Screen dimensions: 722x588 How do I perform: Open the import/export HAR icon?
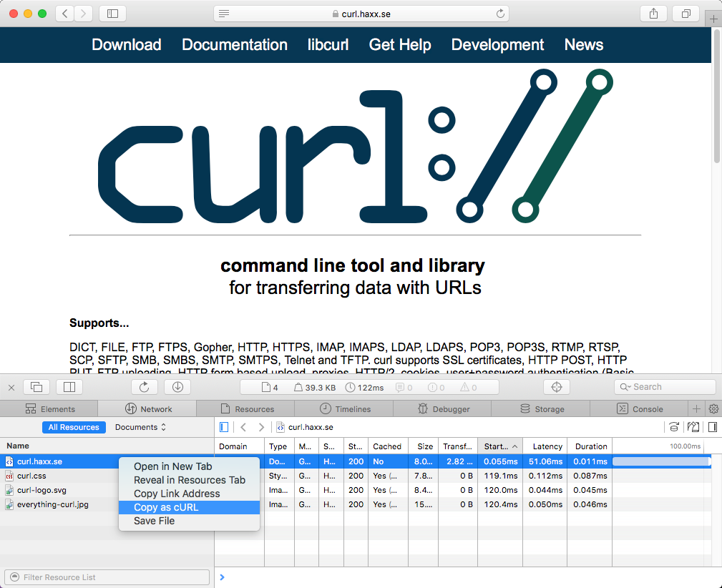[x=693, y=426]
